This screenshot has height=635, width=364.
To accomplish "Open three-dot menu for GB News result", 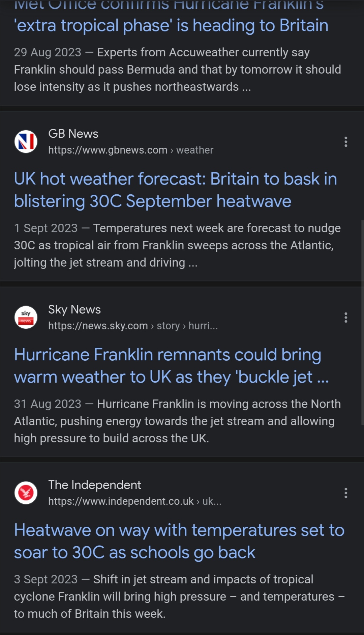I will tap(346, 142).
